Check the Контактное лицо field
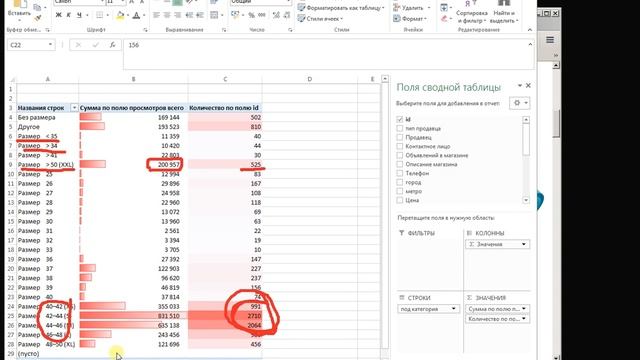The width and height of the screenshot is (640, 360). (x=400, y=146)
